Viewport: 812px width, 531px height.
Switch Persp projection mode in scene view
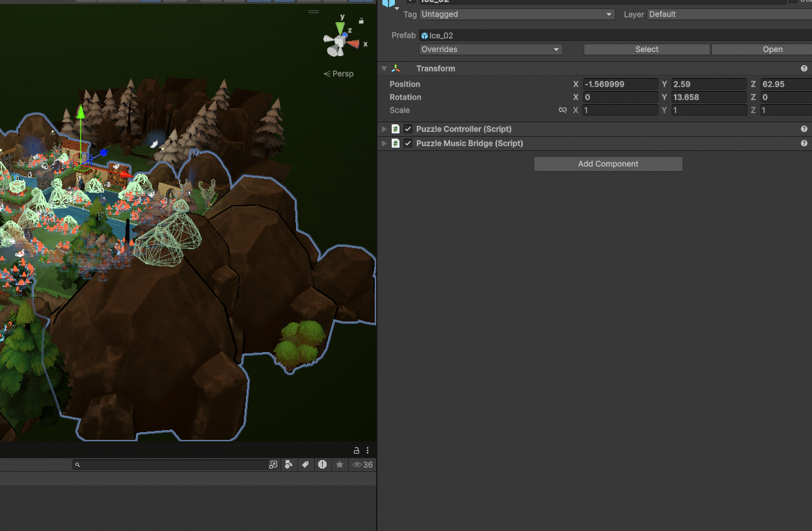[338, 74]
